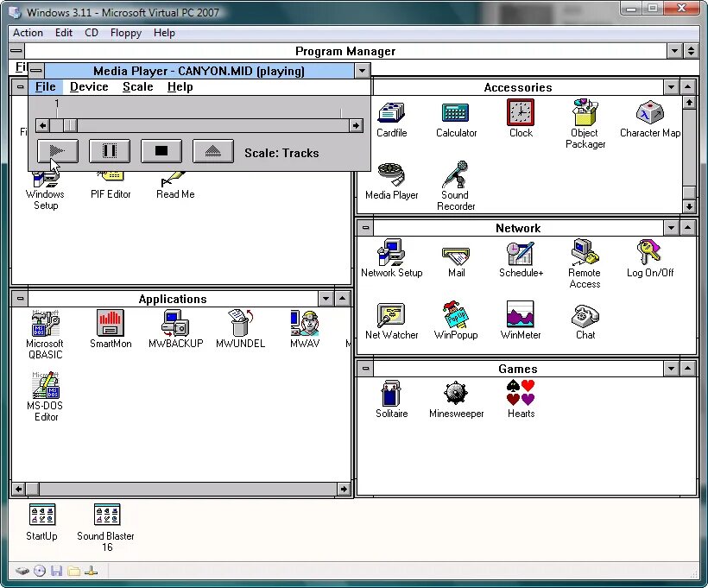Click the hard disk status icon in Virtual PC
The image size is (708, 588).
coord(22,572)
